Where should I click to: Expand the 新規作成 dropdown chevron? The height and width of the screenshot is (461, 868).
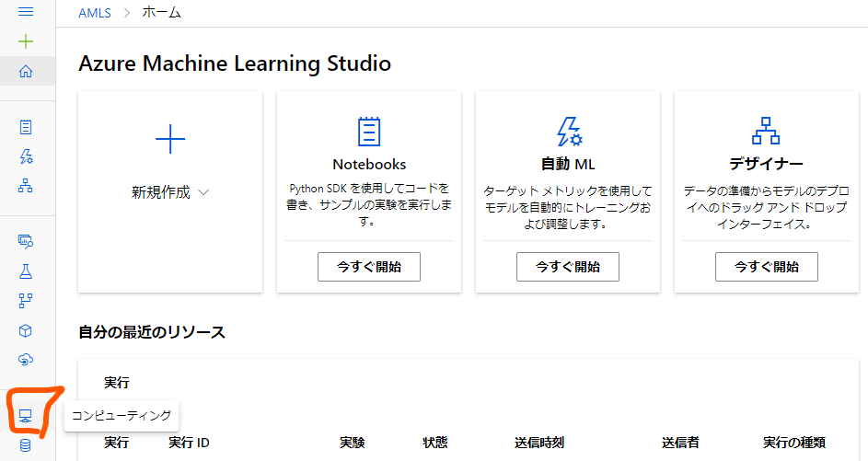pyautogui.click(x=203, y=192)
